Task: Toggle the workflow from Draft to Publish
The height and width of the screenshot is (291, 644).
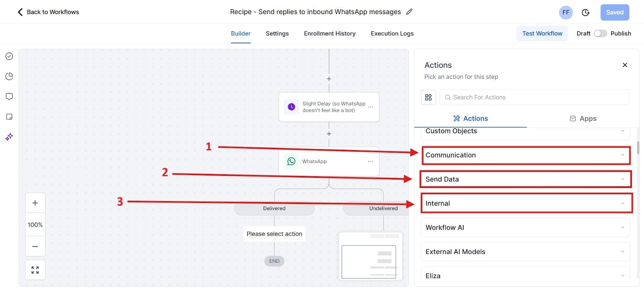Action: (601, 33)
